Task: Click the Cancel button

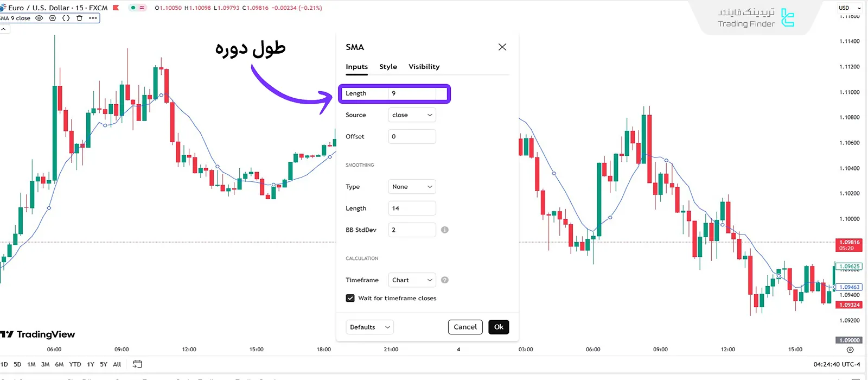Action: coord(465,327)
